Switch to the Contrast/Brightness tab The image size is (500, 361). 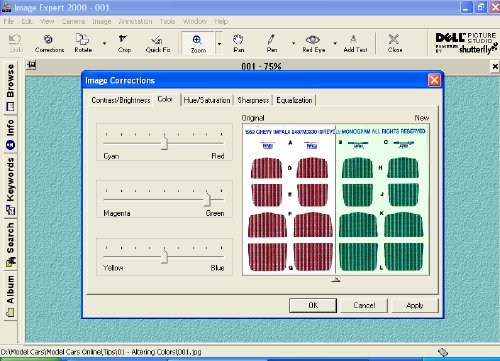(x=121, y=100)
